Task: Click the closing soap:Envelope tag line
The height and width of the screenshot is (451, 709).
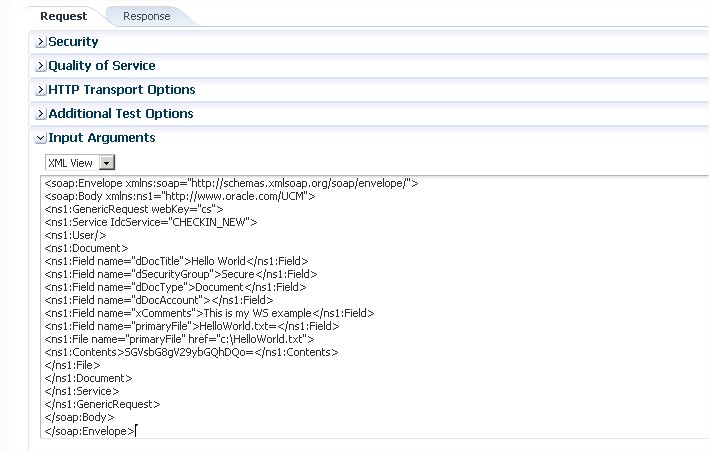Action: pyautogui.click(x=88, y=430)
